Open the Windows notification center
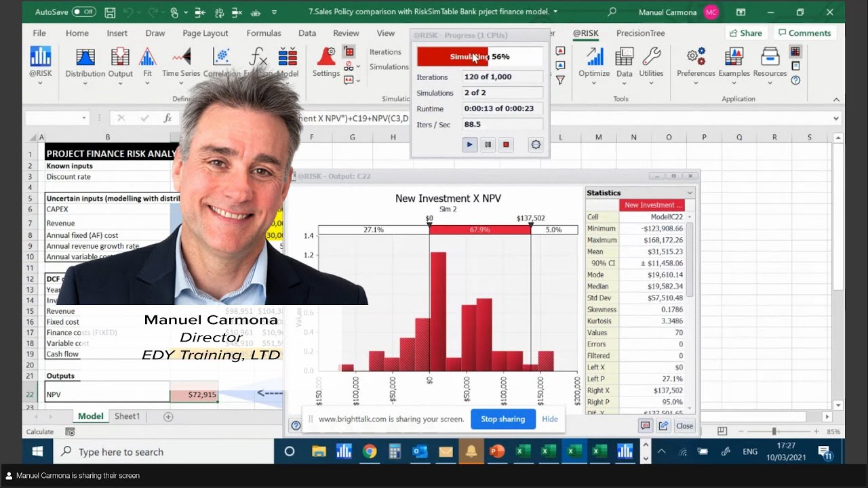This screenshot has width=868, height=488. click(825, 452)
